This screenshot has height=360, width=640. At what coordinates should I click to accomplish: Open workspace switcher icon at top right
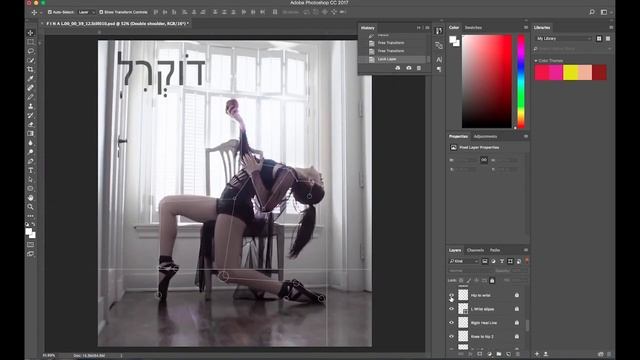tap(604, 12)
